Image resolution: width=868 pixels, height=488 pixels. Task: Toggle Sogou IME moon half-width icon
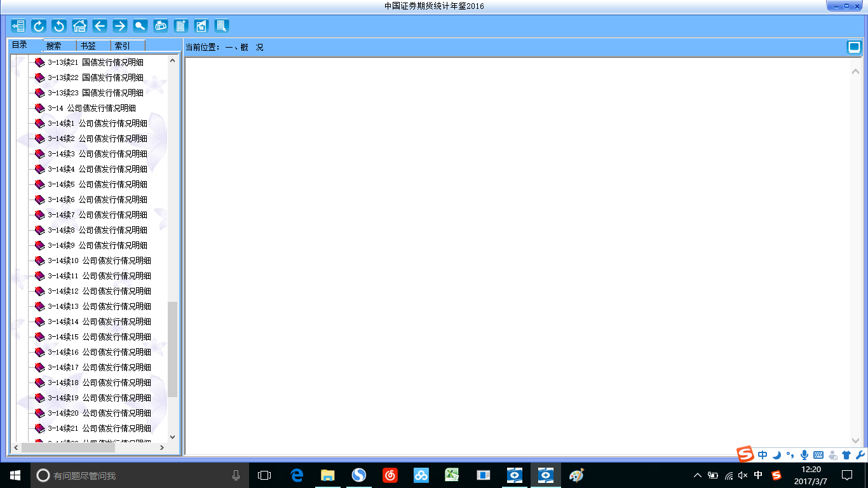776,455
